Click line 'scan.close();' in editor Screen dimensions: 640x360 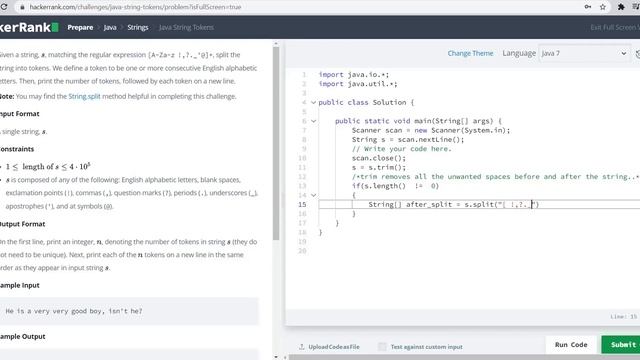point(379,158)
